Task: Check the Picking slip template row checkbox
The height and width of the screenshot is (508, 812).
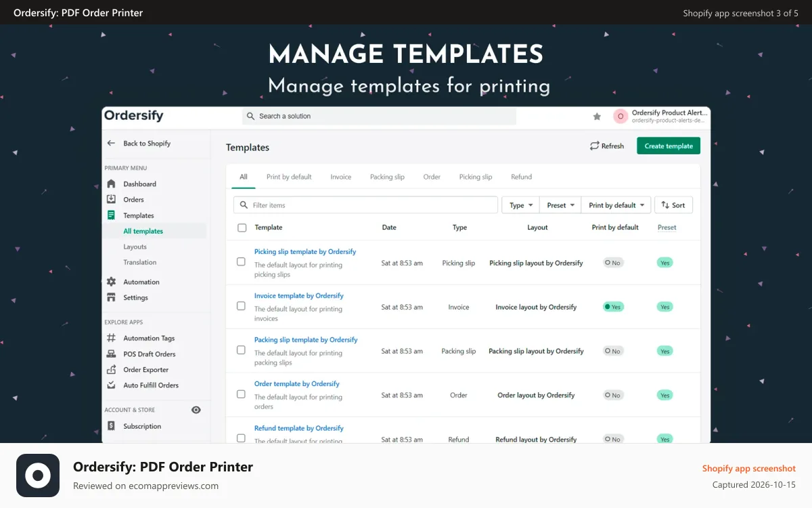Action: click(x=241, y=261)
